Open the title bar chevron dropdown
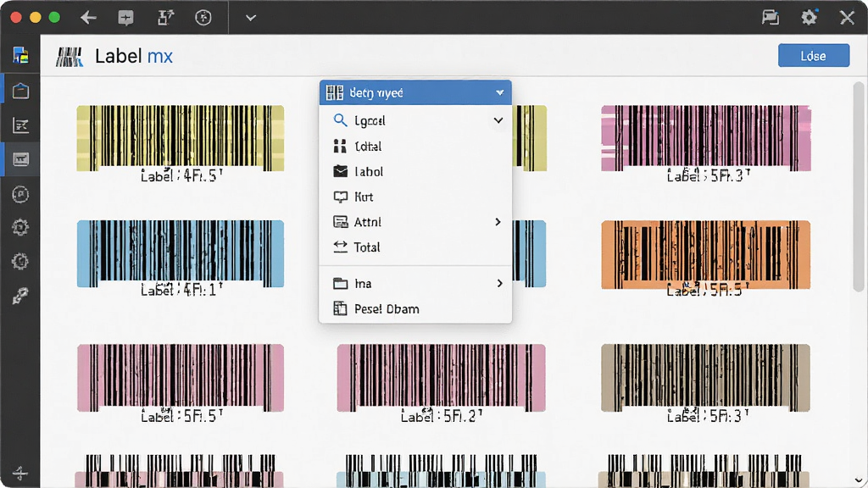This screenshot has height=488, width=868. click(x=251, y=18)
